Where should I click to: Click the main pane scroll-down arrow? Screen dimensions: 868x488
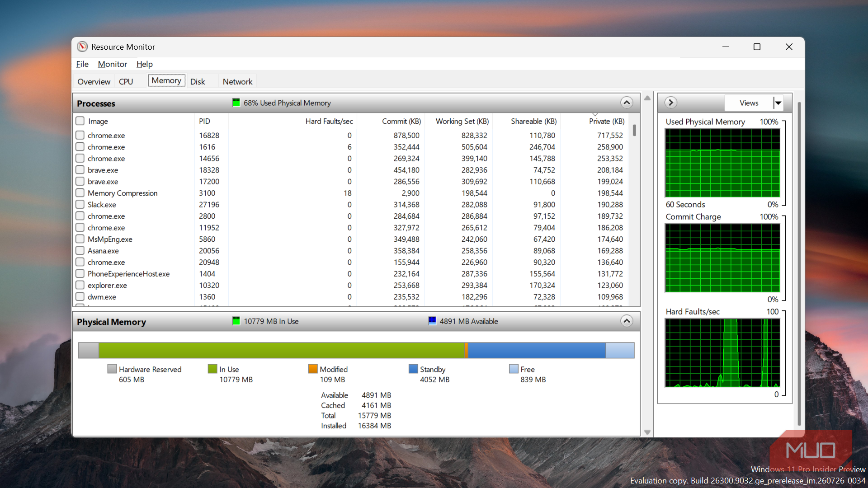[647, 432]
